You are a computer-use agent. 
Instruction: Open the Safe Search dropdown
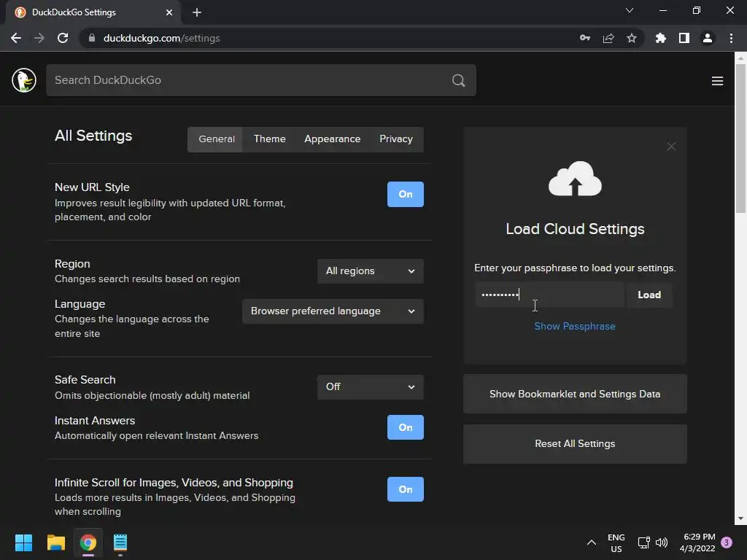point(370,387)
